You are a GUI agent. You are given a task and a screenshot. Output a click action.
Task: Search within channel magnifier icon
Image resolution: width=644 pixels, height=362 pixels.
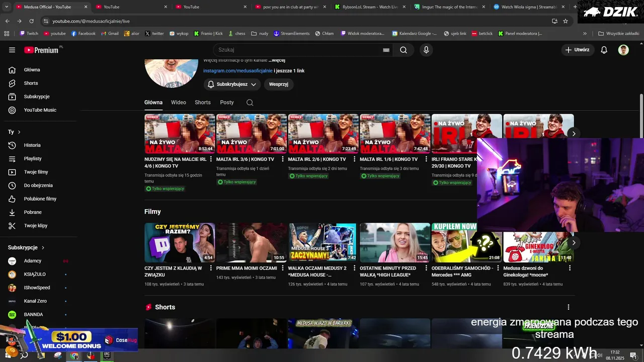(x=250, y=102)
